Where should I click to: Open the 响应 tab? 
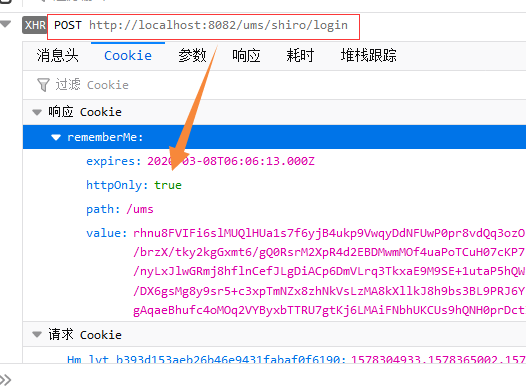click(x=246, y=56)
